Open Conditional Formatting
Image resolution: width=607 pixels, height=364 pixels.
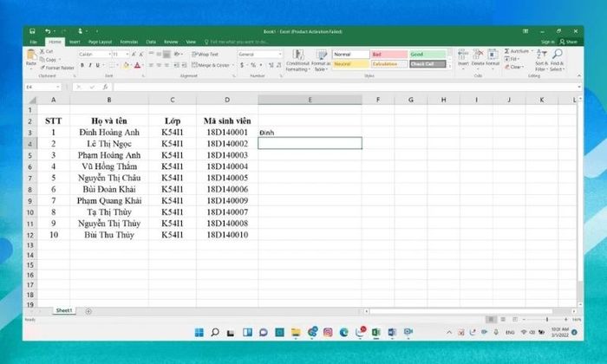[x=297, y=61]
